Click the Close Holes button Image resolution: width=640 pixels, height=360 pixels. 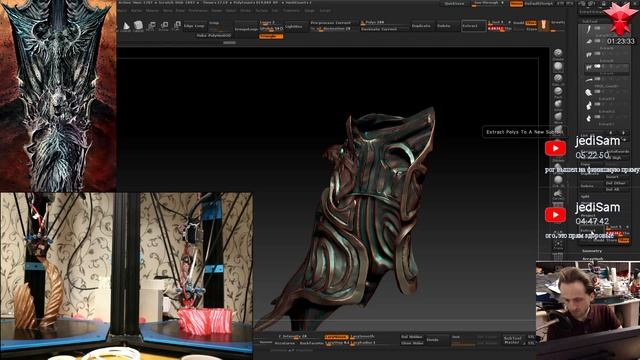tap(411, 343)
